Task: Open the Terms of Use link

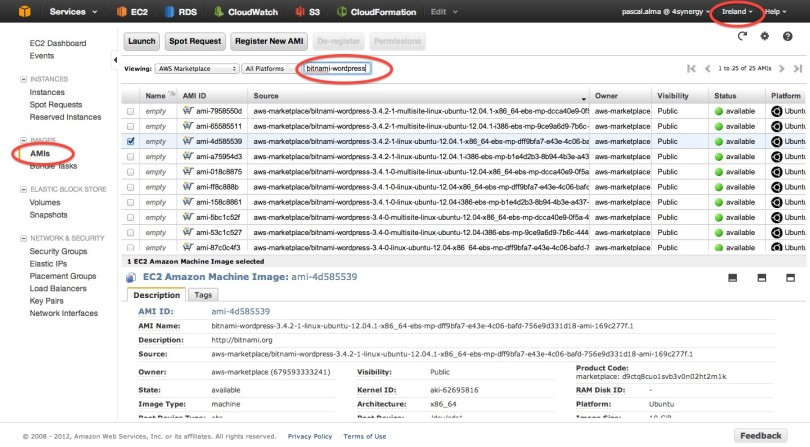Action: coord(365,436)
